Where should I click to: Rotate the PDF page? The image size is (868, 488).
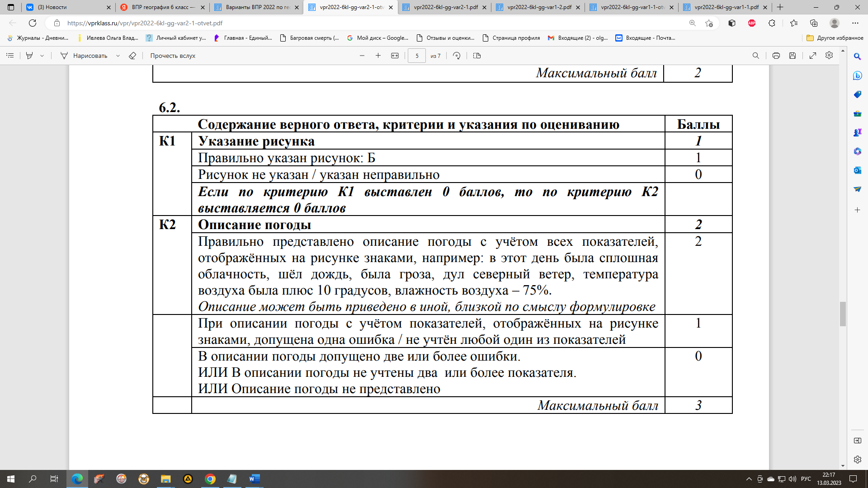pos(457,56)
